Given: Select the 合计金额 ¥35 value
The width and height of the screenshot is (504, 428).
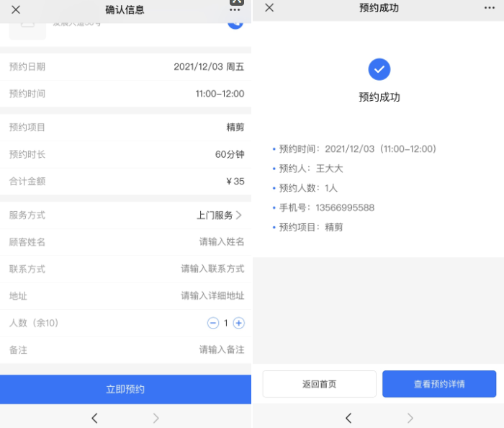Looking at the screenshot, I should 235,182.
